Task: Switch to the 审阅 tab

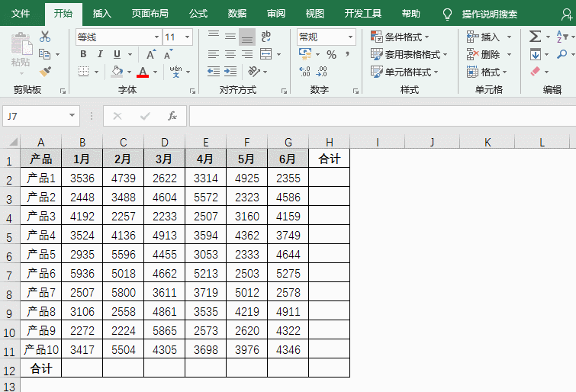Action: pyautogui.click(x=276, y=14)
